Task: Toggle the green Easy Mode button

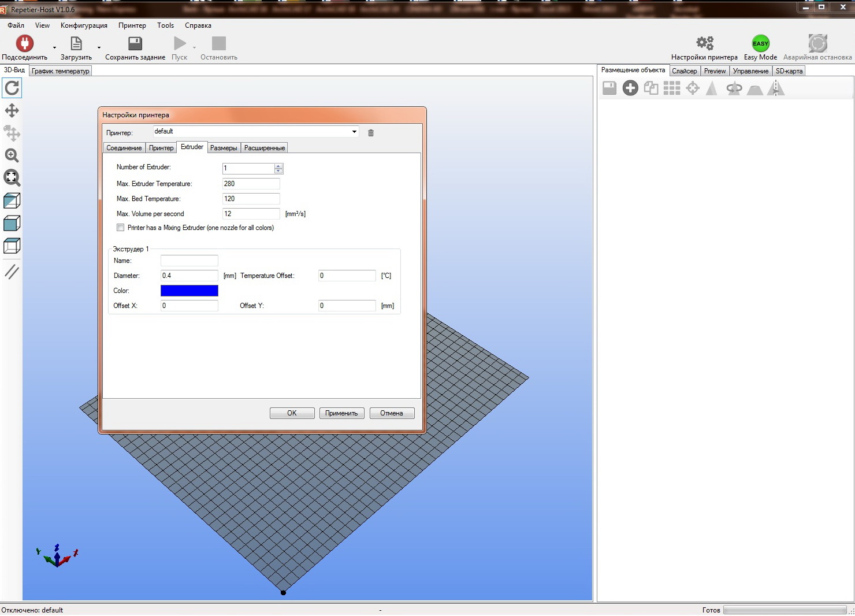Action: pyautogui.click(x=760, y=43)
